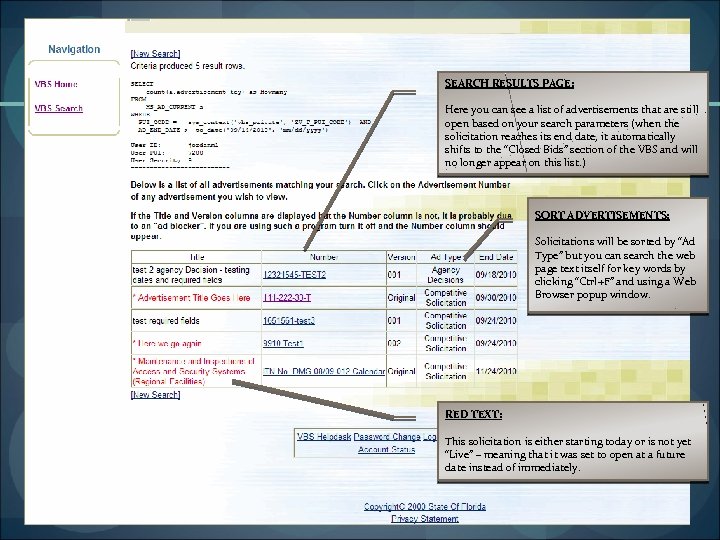Click the Navigation sidebar heading
This screenshot has height=540, width=720.
(x=74, y=49)
